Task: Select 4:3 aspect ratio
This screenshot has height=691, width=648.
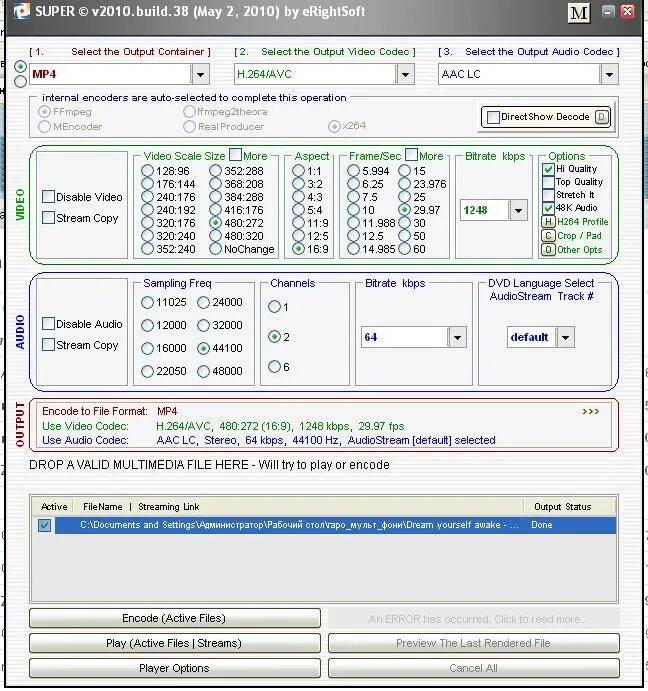Action: tap(298, 197)
